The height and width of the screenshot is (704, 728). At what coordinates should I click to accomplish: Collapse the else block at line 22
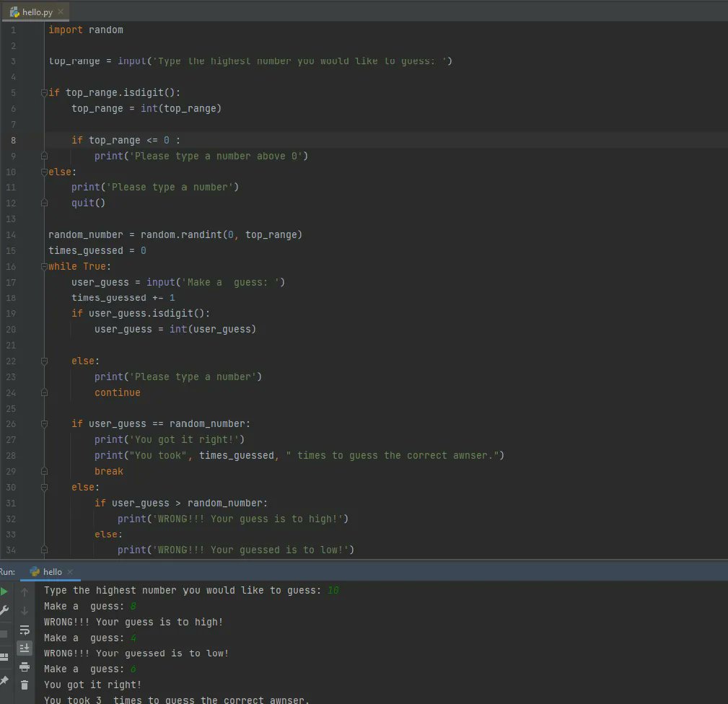44,361
